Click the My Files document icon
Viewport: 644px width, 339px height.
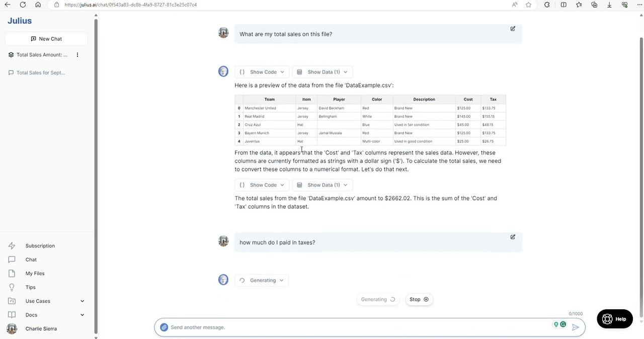click(x=12, y=274)
